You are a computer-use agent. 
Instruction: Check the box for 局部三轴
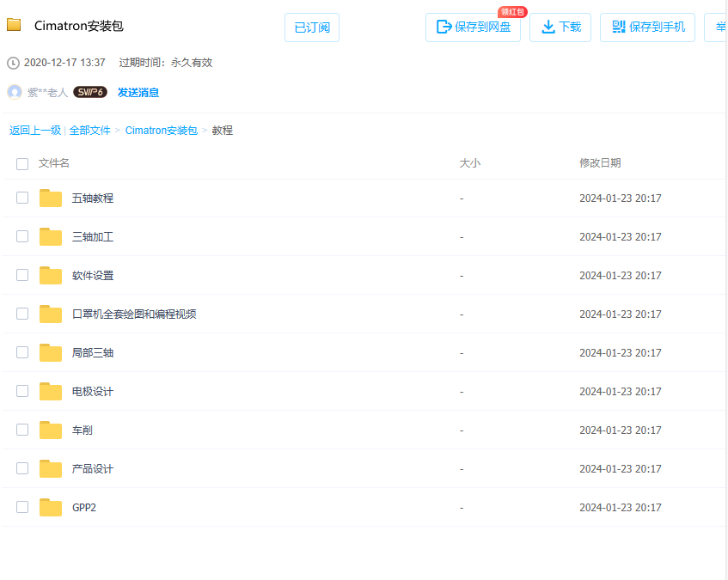pyautogui.click(x=22, y=352)
